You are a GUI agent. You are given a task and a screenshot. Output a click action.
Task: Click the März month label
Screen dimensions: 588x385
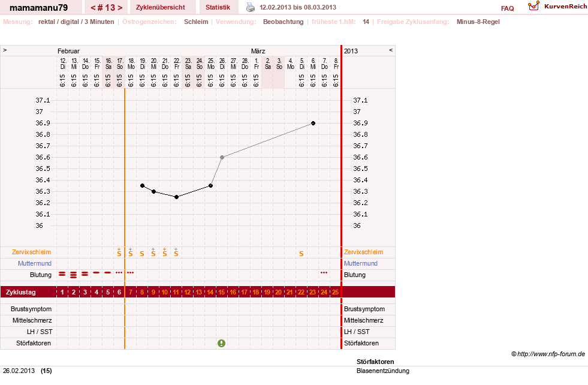pyautogui.click(x=258, y=51)
